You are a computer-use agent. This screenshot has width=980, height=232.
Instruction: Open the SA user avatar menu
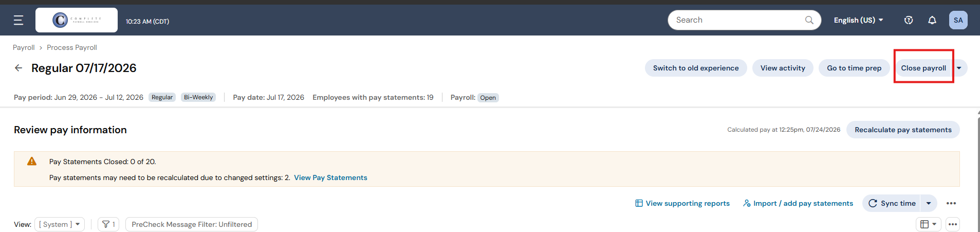[x=958, y=20]
